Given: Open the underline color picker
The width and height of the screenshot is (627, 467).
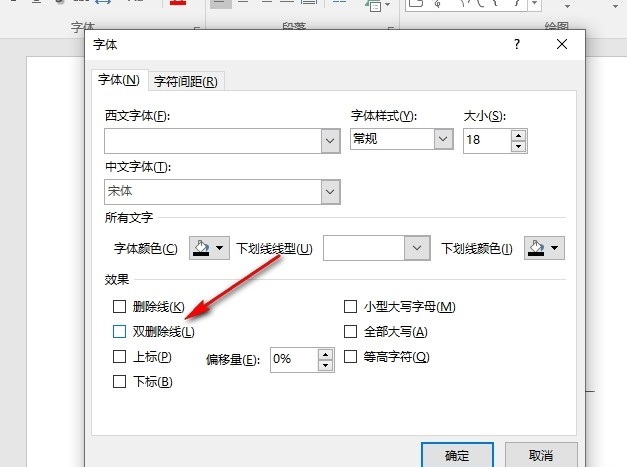Looking at the screenshot, I should point(543,248).
